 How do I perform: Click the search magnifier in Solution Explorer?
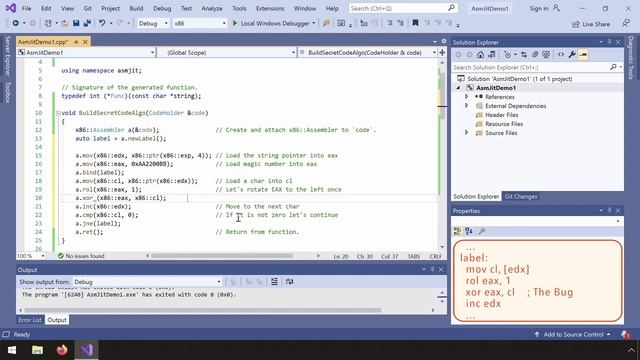click(x=613, y=67)
